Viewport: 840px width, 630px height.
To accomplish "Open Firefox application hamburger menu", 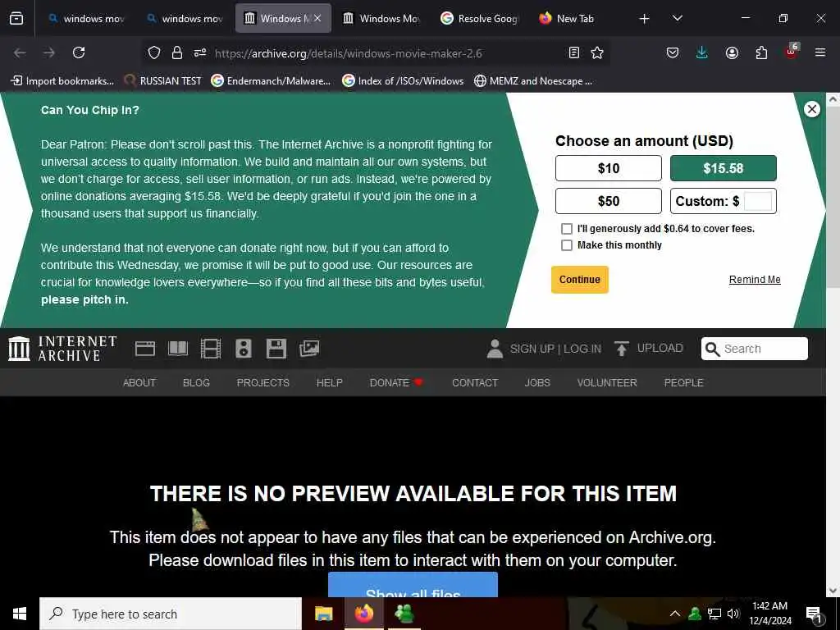I will click(x=819, y=52).
